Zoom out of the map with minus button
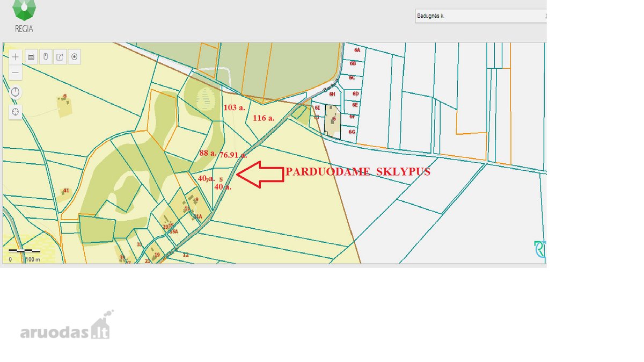 pyautogui.click(x=15, y=72)
